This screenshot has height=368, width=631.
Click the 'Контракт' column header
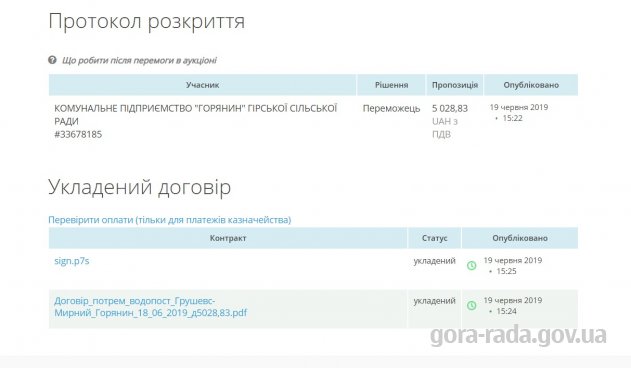click(228, 238)
